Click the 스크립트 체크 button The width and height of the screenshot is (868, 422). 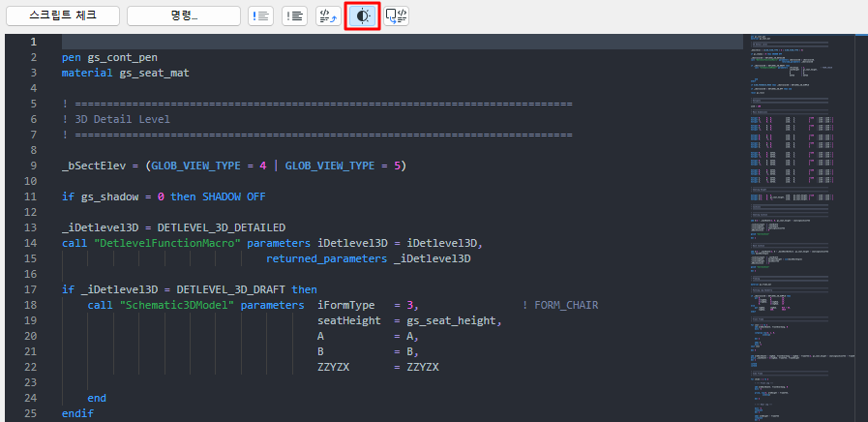click(x=63, y=16)
